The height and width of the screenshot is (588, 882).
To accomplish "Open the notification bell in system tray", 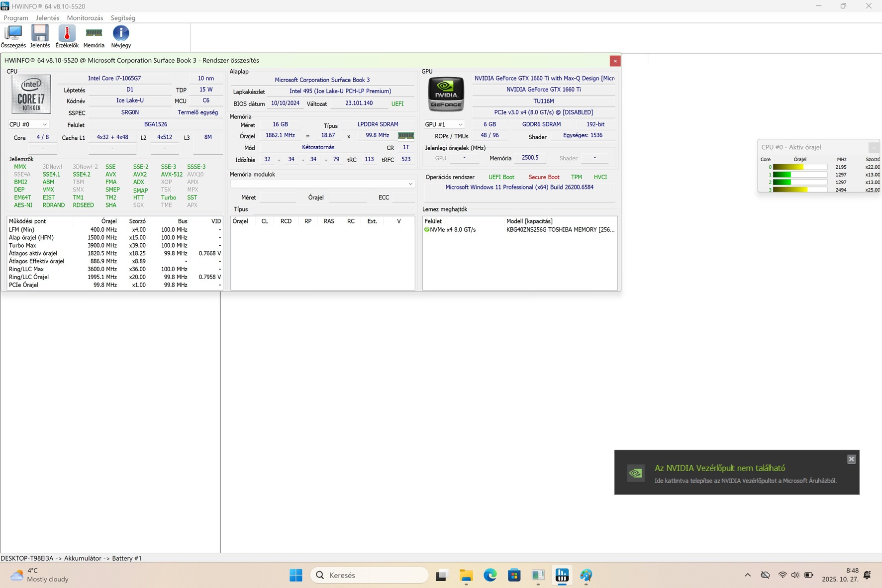I will [868, 575].
